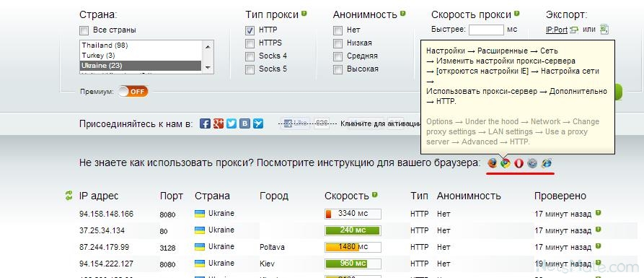Uncheck the HTTP proxy type checkbox
This screenshot has width=644, height=278.
[250, 30]
